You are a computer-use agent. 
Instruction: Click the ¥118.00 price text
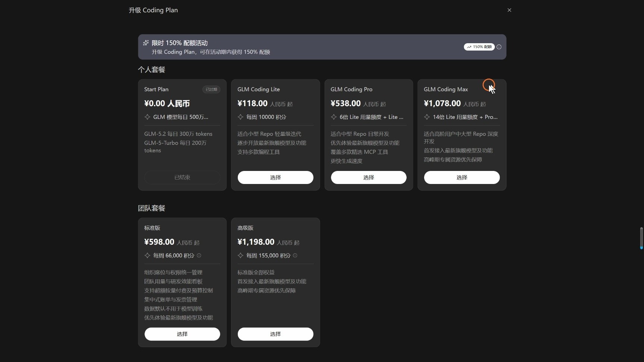click(x=252, y=104)
